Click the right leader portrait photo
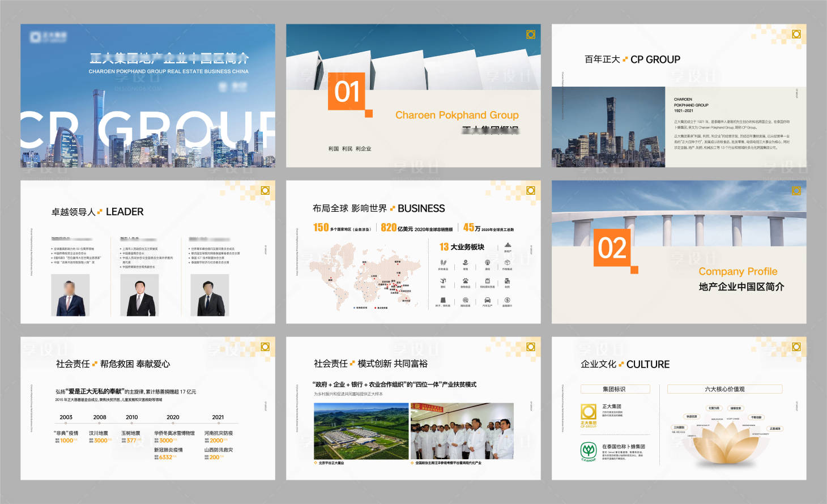 [210, 295]
